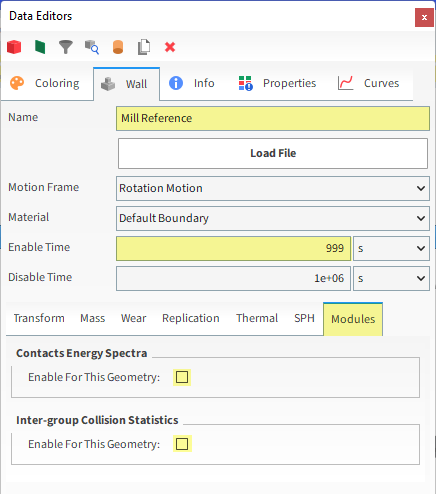
Task: Switch to the Transform sub-tab
Action: click(x=39, y=318)
